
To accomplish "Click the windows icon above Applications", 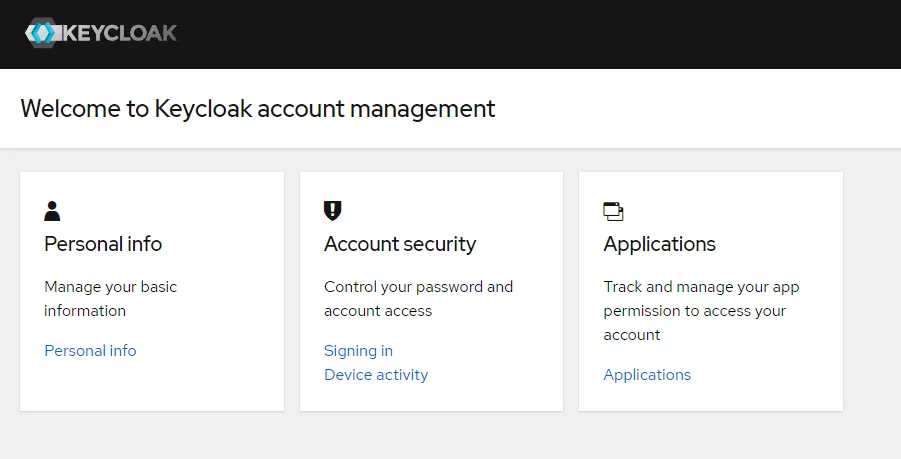I will (x=613, y=211).
